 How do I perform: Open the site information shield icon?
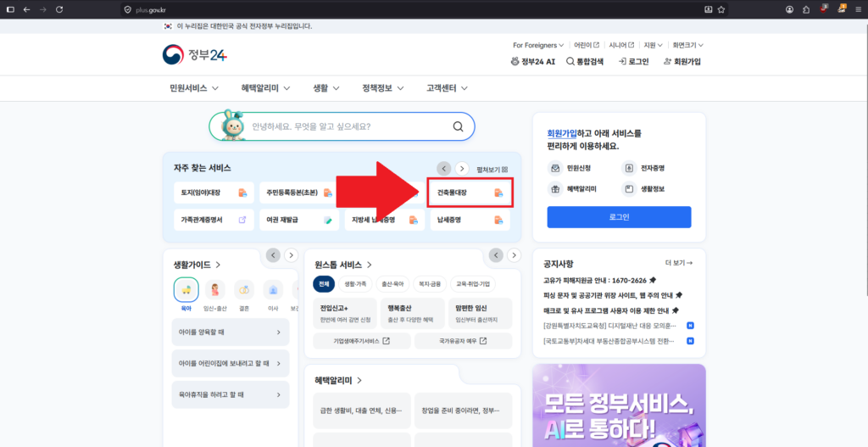pyautogui.click(x=127, y=9)
